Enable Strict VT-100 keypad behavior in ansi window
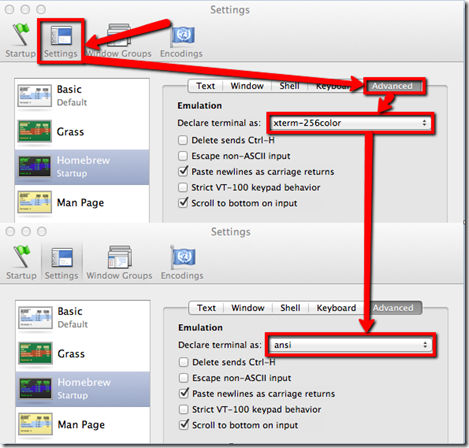 (184, 409)
